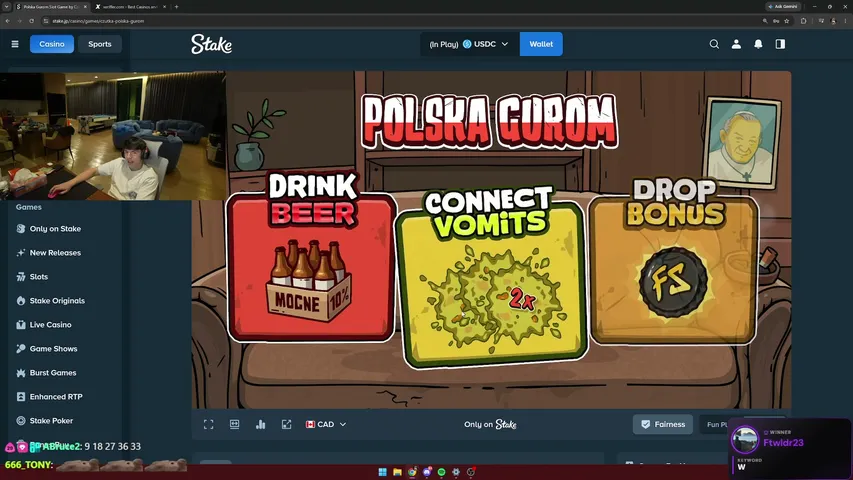
Task: Open the CAD display currency dropdown
Action: [x=326, y=424]
